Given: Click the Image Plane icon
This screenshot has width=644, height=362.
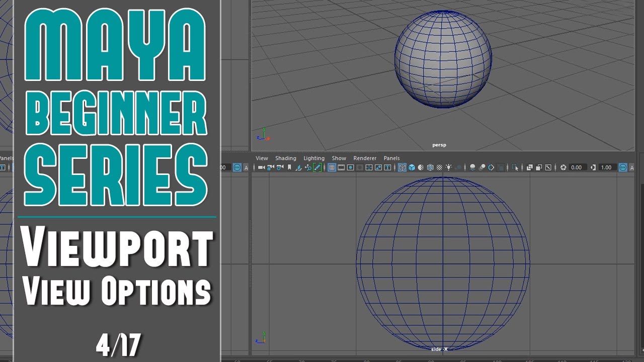Looking at the screenshot, I should pyautogui.click(x=299, y=167).
